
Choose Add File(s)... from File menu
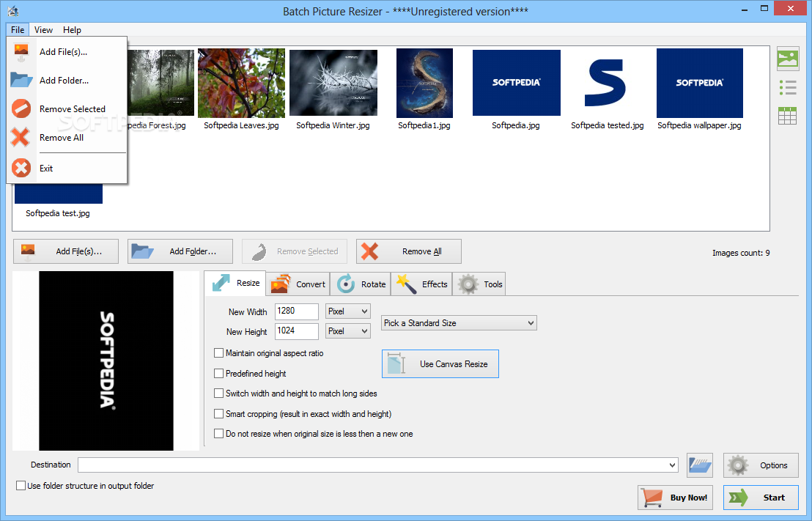pyautogui.click(x=67, y=52)
